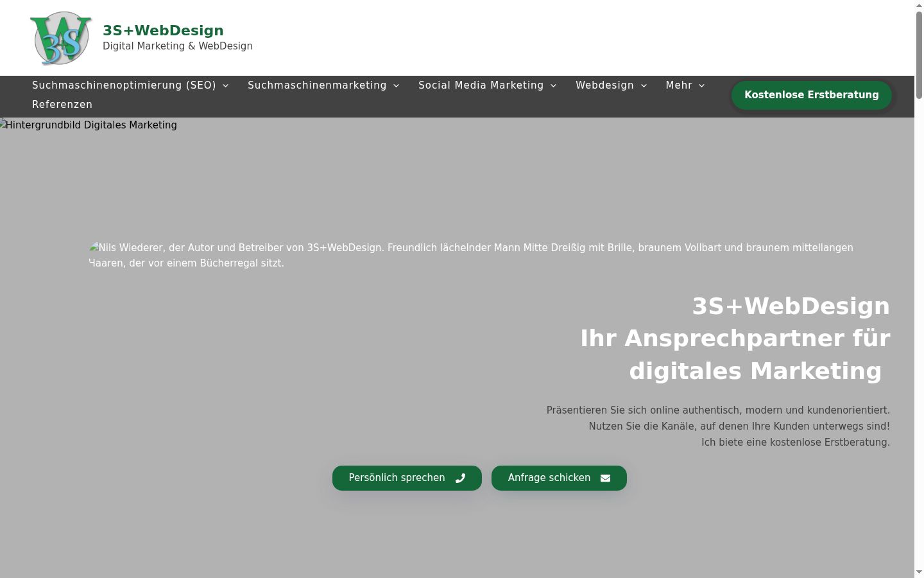Click the 3S+WebDesign site title link
The height and width of the screenshot is (578, 924).
(163, 30)
